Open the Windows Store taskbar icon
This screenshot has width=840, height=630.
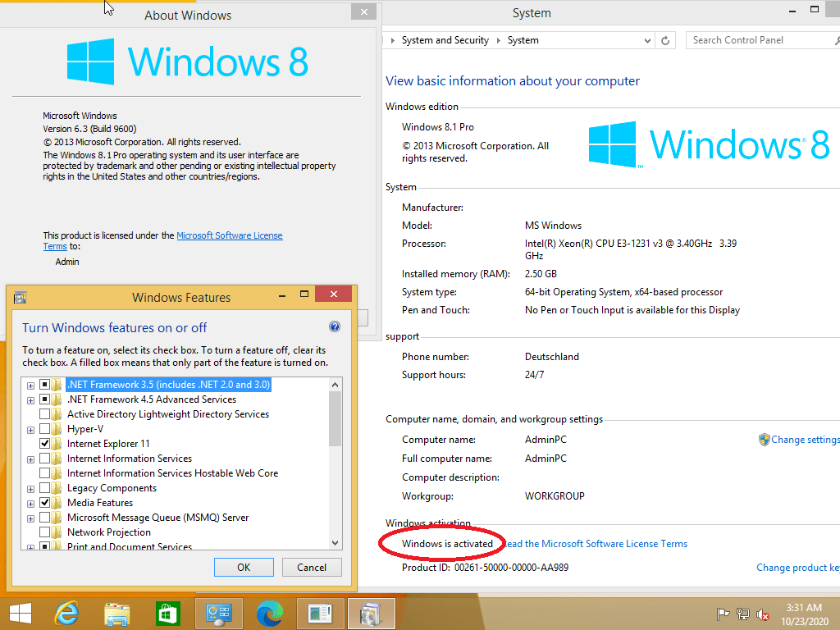click(167, 614)
